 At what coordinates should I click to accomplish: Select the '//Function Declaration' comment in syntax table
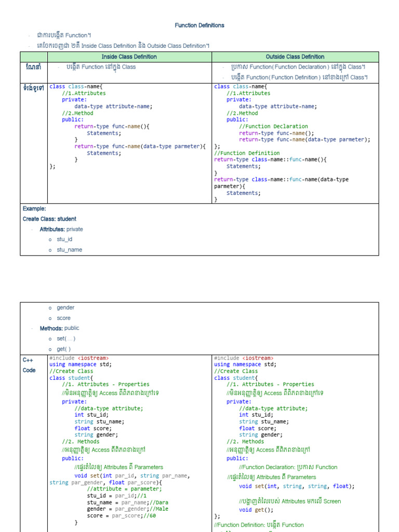point(273,126)
